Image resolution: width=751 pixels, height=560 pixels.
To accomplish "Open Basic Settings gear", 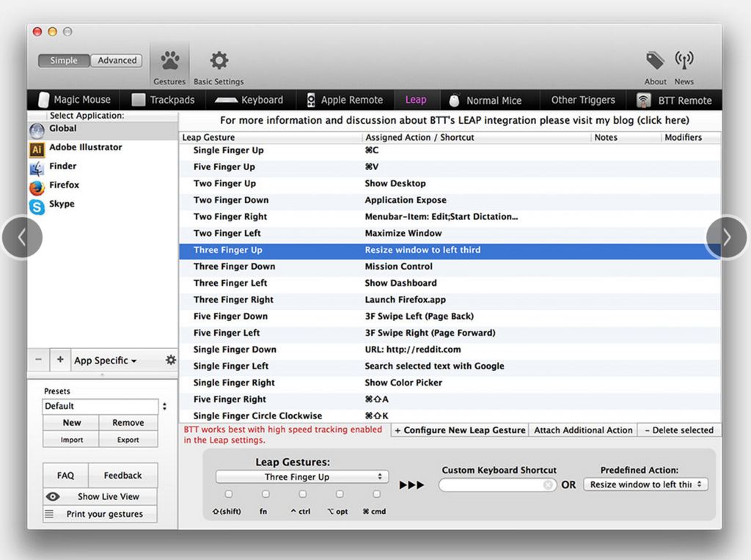I will pos(219,67).
